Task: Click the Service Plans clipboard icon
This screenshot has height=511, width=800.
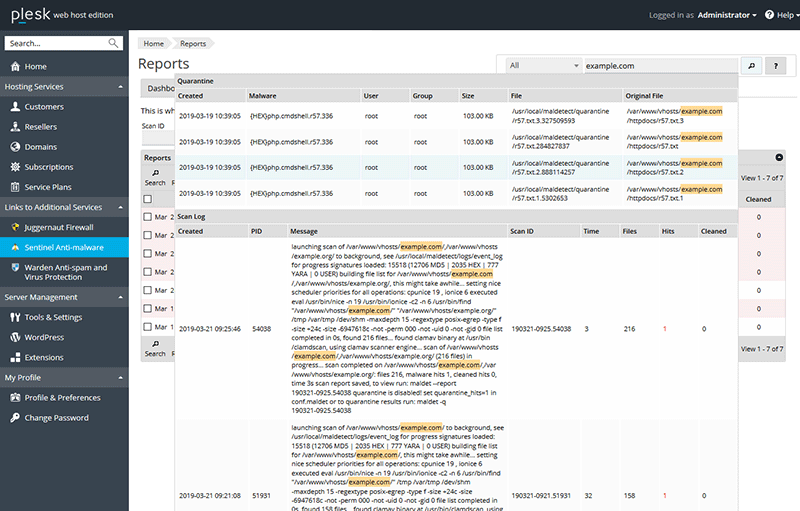Action: [x=15, y=187]
